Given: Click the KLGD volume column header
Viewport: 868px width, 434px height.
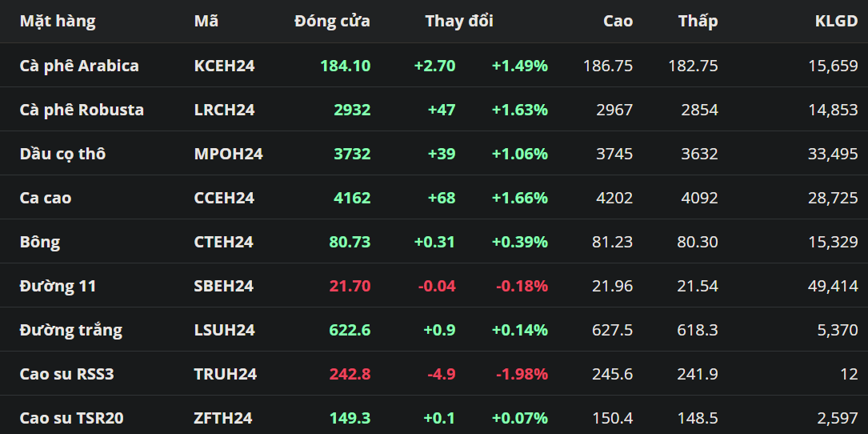Looking at the screenshot, I should (836, 22).
